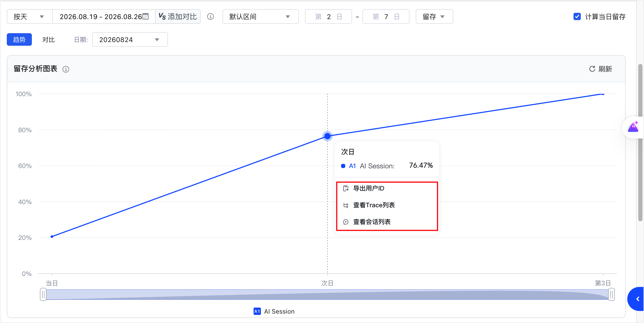This screenshot has width=644, height=323.
Task: Click the 刷新 refresh button
Action: (601, 69)
